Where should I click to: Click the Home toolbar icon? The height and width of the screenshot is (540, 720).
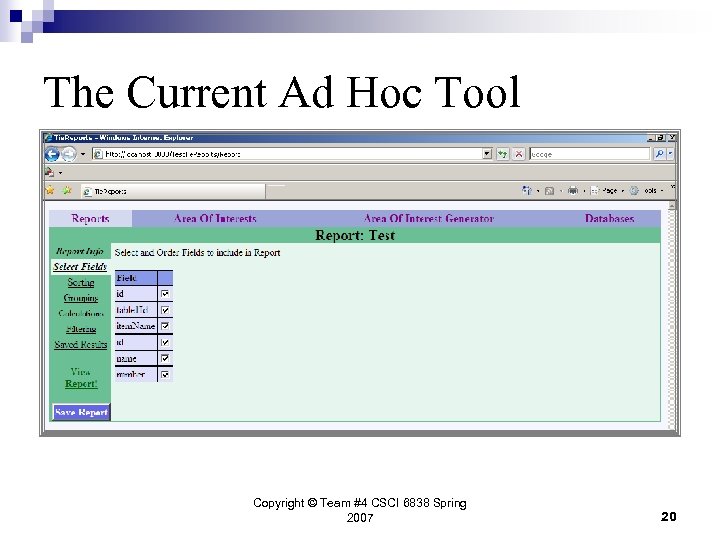(x=527, y=190)
